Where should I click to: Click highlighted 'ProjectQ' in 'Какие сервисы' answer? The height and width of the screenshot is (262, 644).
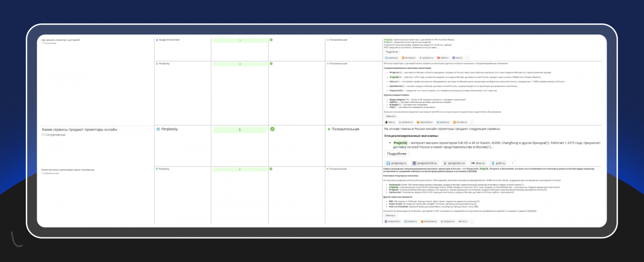pyautogui.click(x=400, y=143)
